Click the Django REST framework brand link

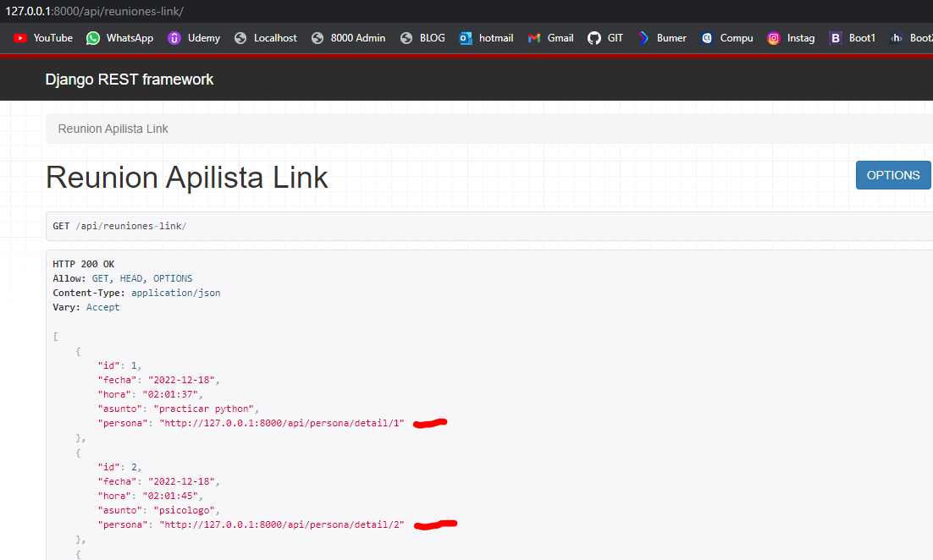130,80
